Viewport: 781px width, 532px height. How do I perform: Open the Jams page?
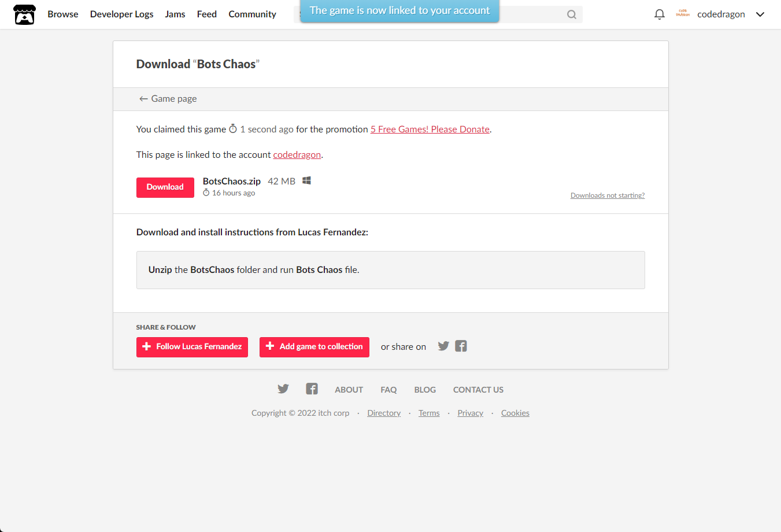[x=175, y=14]
